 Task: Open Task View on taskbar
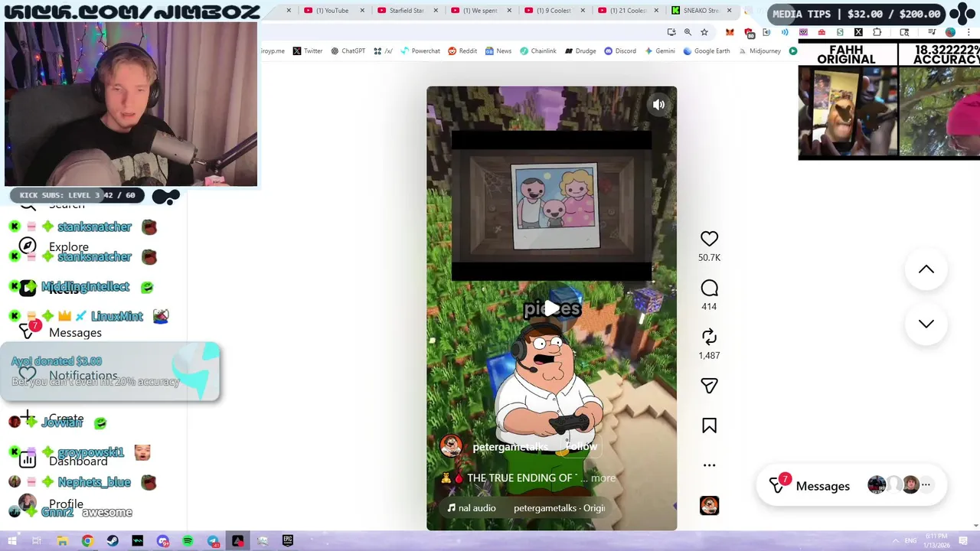click(37, 541)
